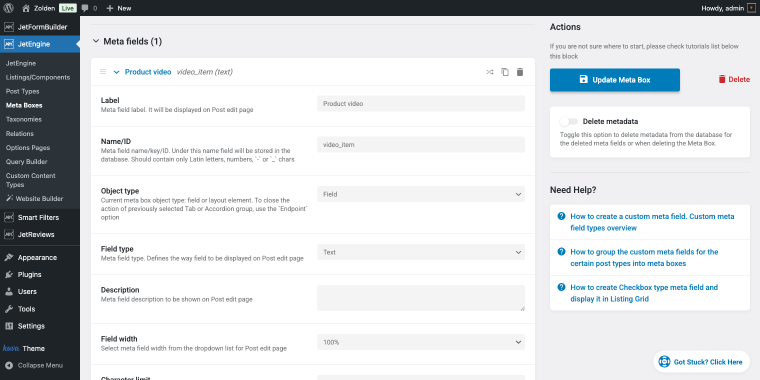760x380 pixels.
Task: Open Query Builder submenu item
Action: [27, 162]
